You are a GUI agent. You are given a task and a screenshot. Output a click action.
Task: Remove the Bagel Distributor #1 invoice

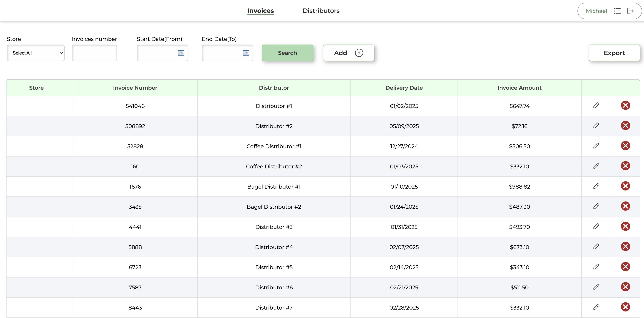pos(625,186)
